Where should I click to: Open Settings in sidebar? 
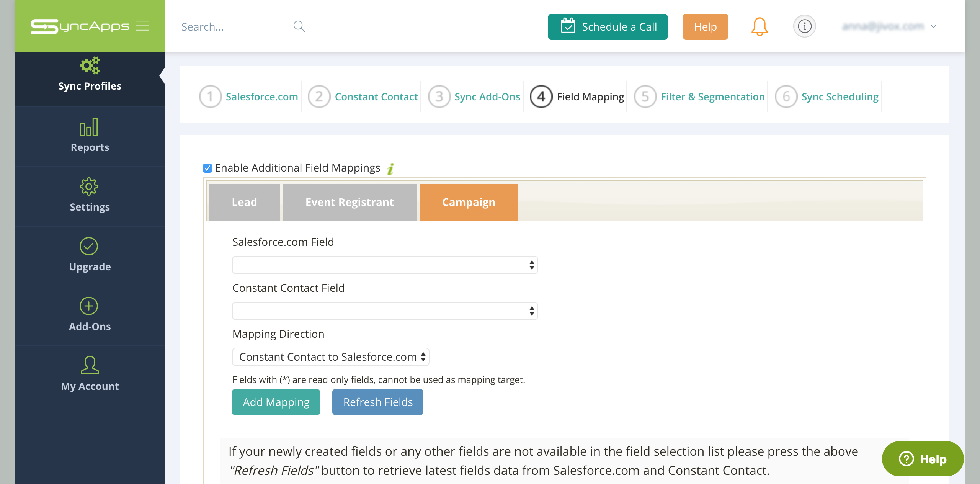pyautogui.click(x=90, y=196)
